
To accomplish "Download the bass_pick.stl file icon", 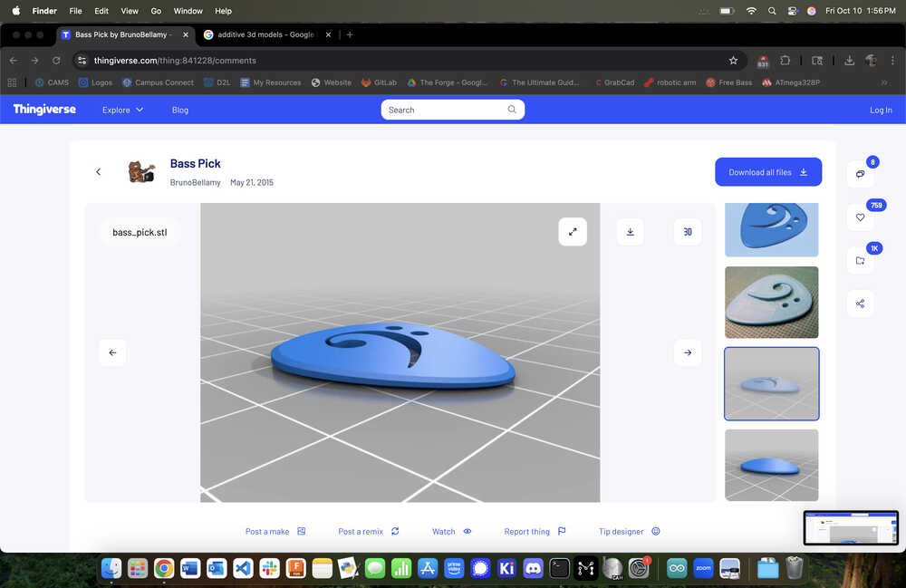I will coord(631,232).
